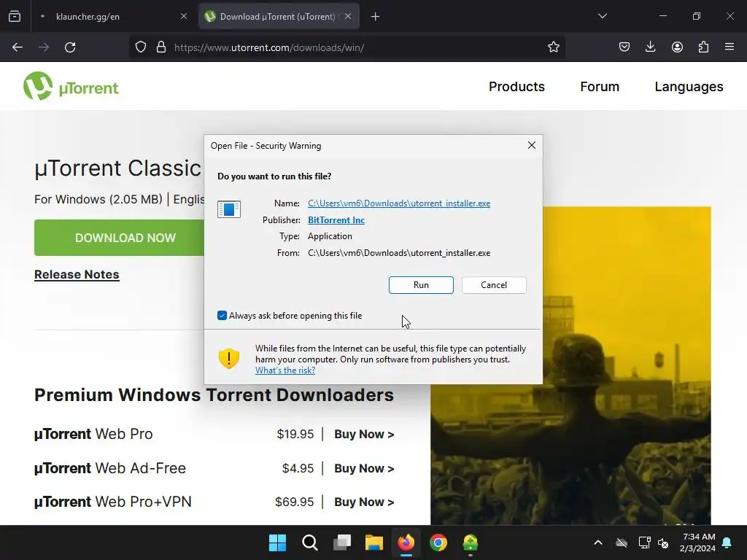
Task: Close the klauncher.gg/en tab
Action: click(x=184, y=16)
